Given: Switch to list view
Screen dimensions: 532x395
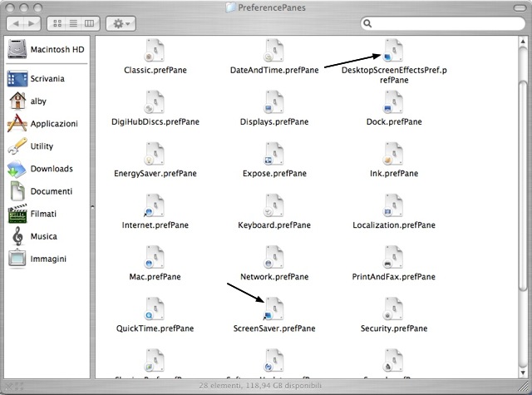Looking at the screenshot, I should pos(73,23).
